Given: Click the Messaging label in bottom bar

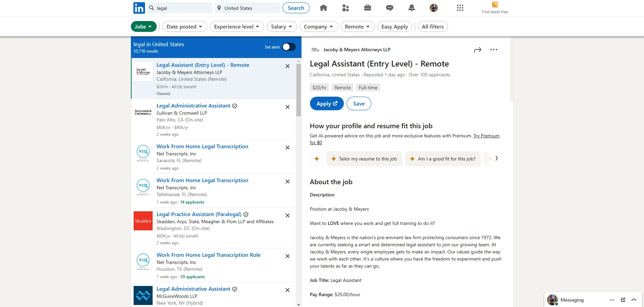Looking at the screenshot, I should click(572, 300).
